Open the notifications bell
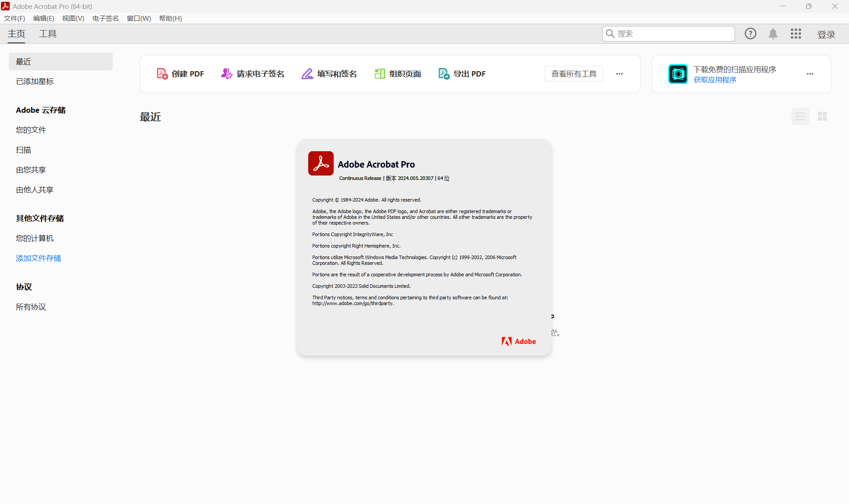This screenshot has height=504, width=849. click(x=773, y=34)
